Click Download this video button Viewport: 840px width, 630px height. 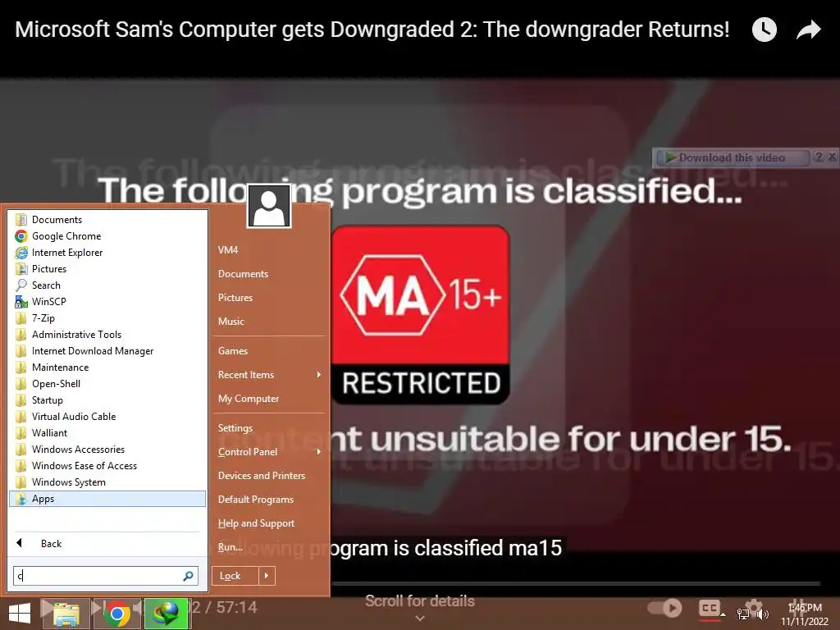coord(732,157)
